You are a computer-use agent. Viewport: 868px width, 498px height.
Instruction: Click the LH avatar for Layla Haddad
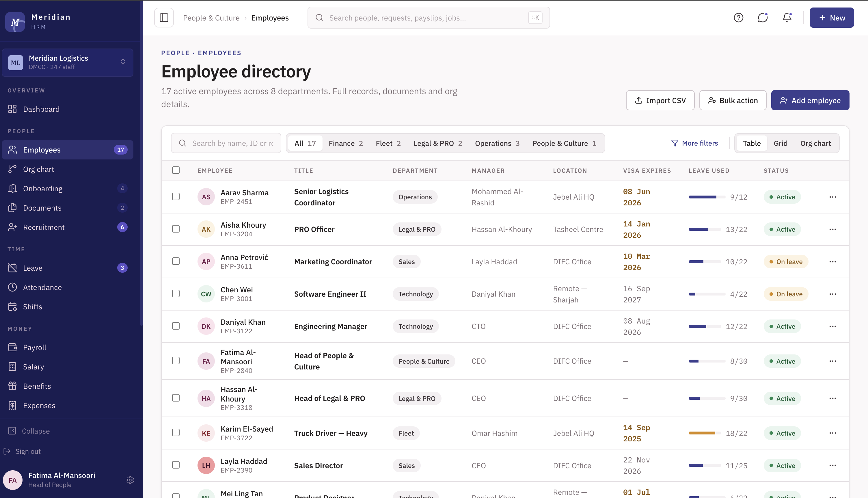tap(206, 466)
